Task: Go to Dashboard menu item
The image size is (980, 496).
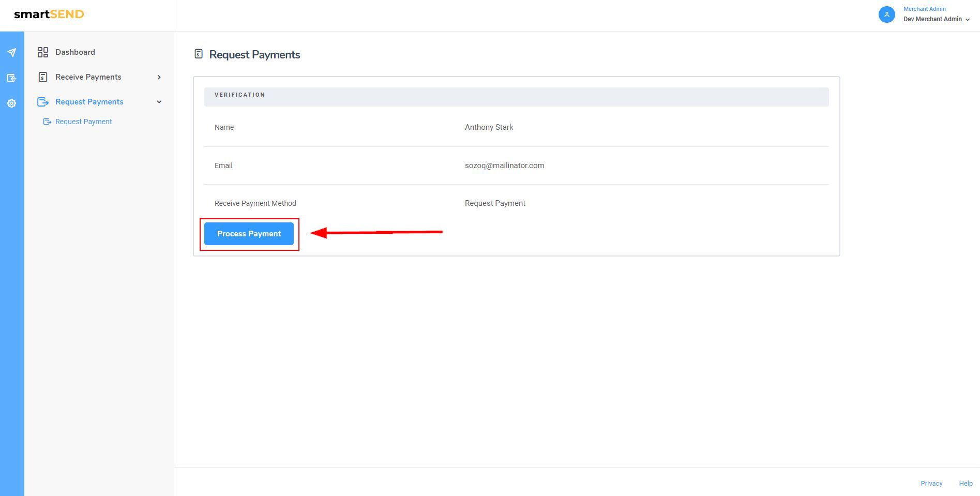Action: click(x=75, y=52)
